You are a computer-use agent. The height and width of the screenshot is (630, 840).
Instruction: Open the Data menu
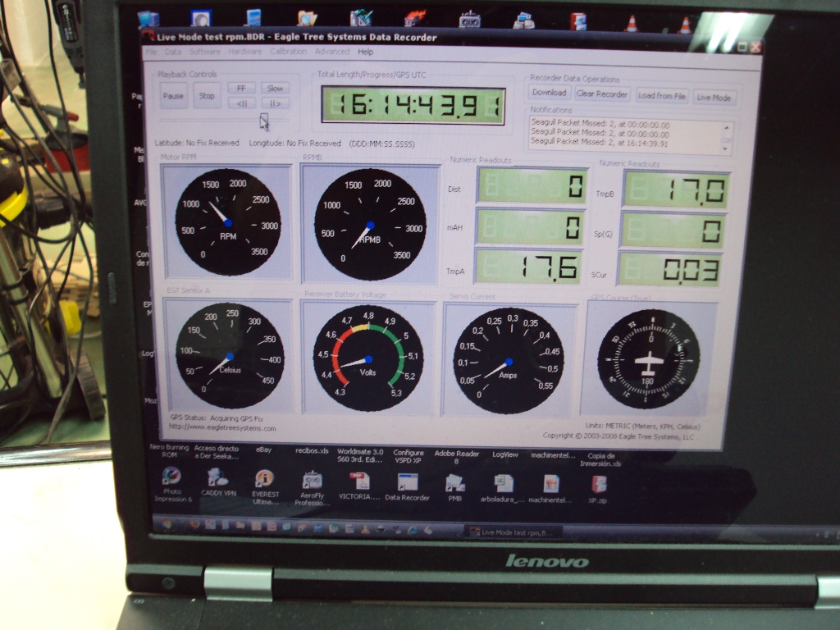pos(172,52)
